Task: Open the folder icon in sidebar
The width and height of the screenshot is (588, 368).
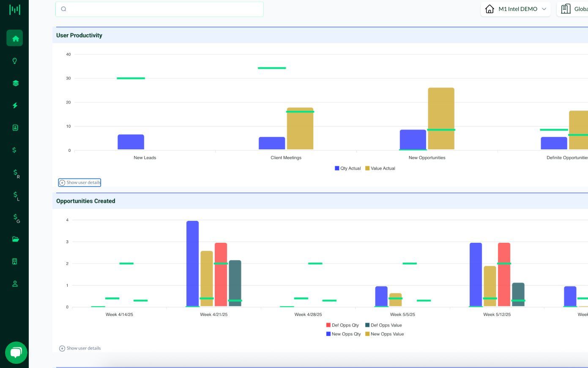Action: click(x=16, y=239)
